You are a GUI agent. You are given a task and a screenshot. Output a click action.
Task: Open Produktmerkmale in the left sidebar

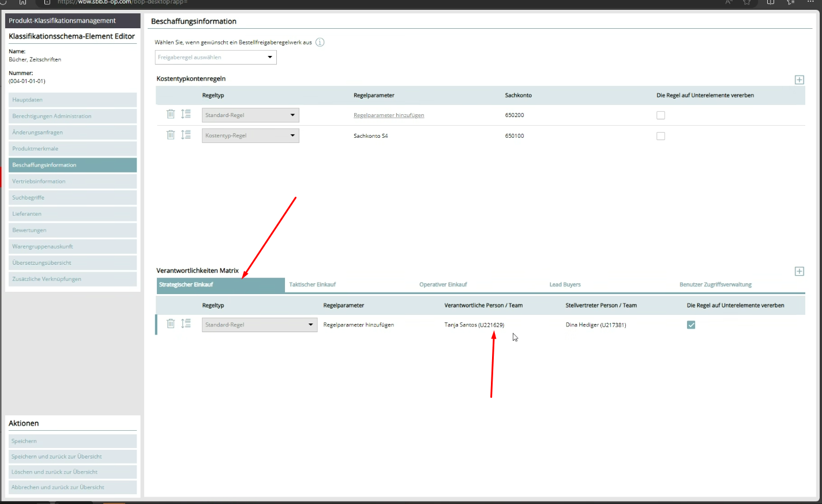[x=35, y=149]
